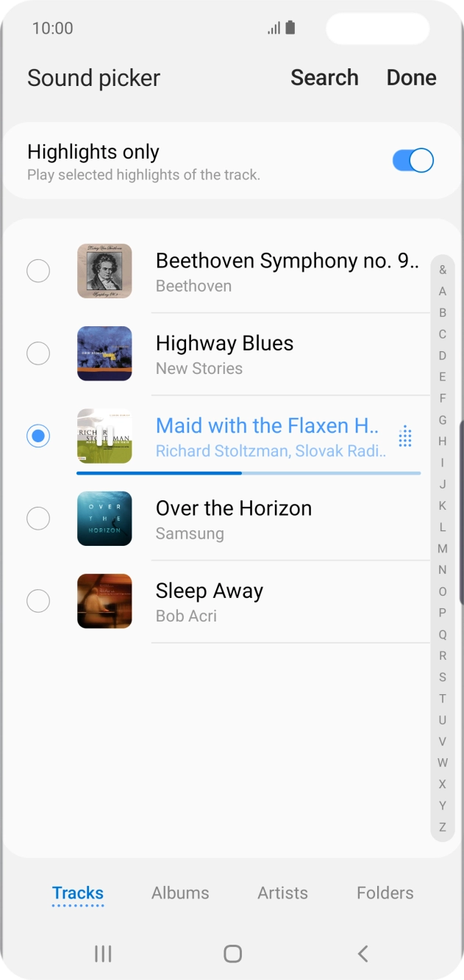The image size is (464, 980).
Task: Tap the Over the Horizon album art
Action: [x=104, y=519]
